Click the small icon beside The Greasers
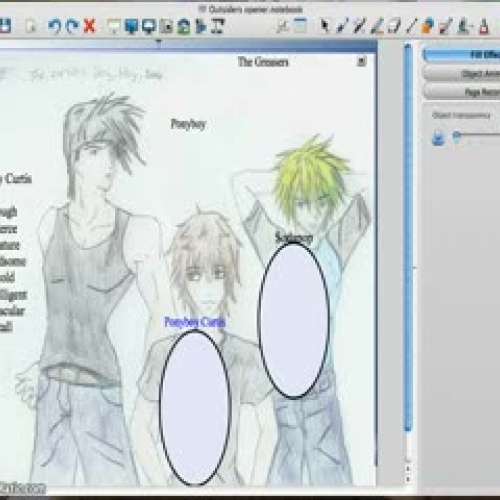The image size is (500, 500). point(361,61)
